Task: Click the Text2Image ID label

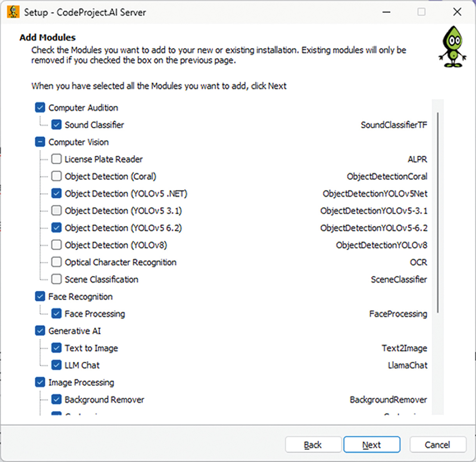Action: (404, 348)
